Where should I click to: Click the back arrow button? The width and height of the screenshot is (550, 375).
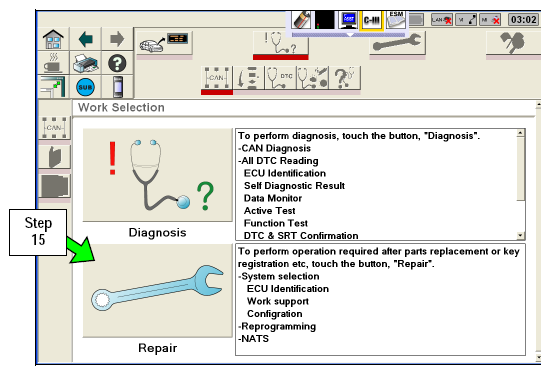[85, 39]
